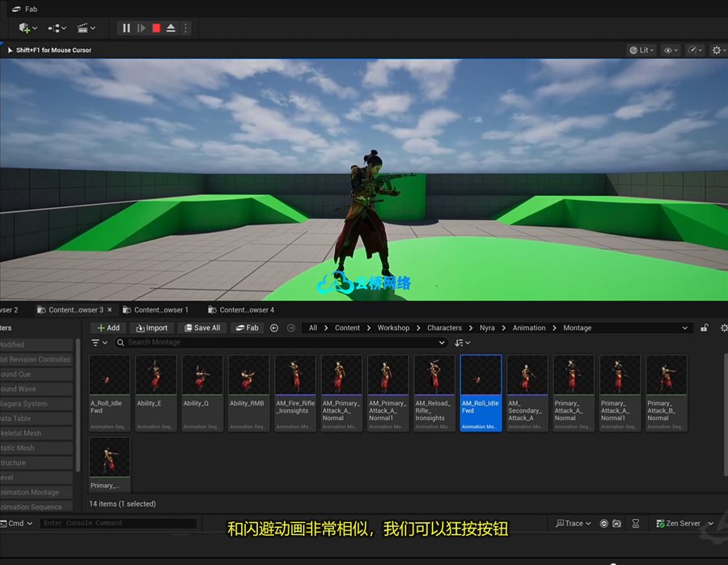Toggle the viewport Show eye menu
The image size is (728, 565).
click(671, 50)
